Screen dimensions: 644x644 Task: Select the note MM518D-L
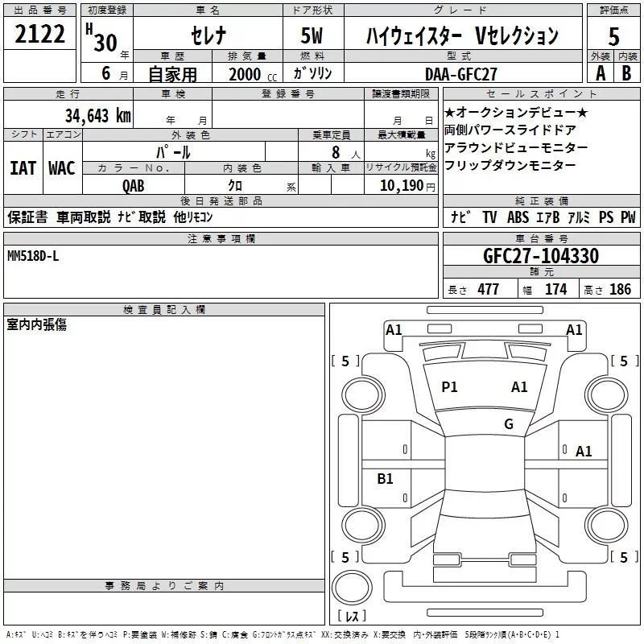coord(33,256)
